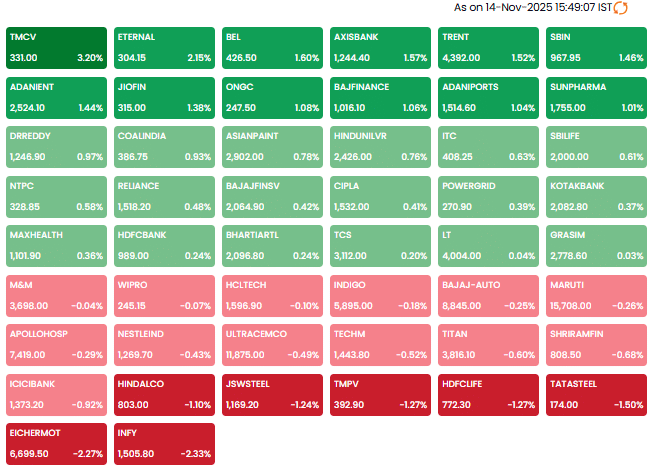This screenshot has width=651, height=469.
Task: Select the MARUTI stock tile
Action: click(596, 293)
